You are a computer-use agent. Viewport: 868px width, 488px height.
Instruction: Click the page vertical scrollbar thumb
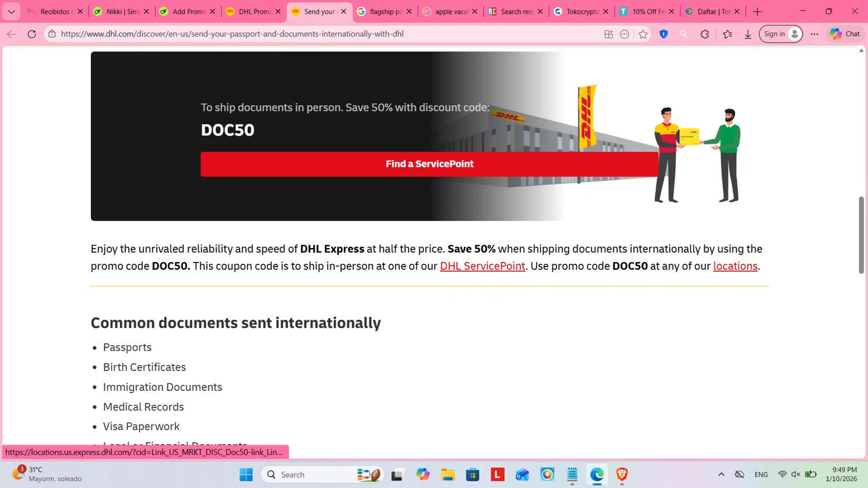pyautogui.click(x=861, y=235)
